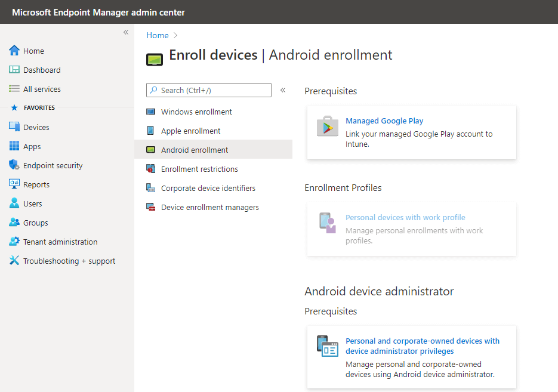
Task: Click the Enroll devices page title icon
Action: click(x=155, y=59)
